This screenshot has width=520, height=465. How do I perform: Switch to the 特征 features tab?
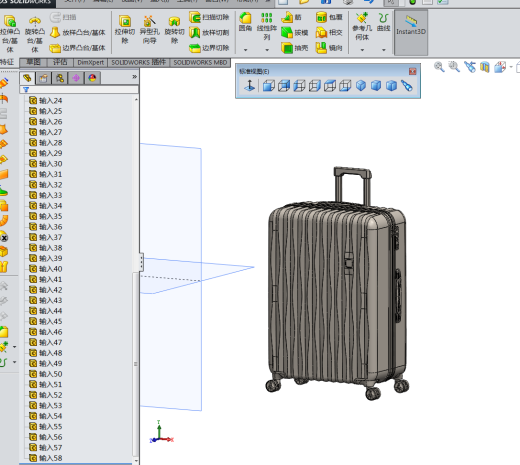[7, 62]
